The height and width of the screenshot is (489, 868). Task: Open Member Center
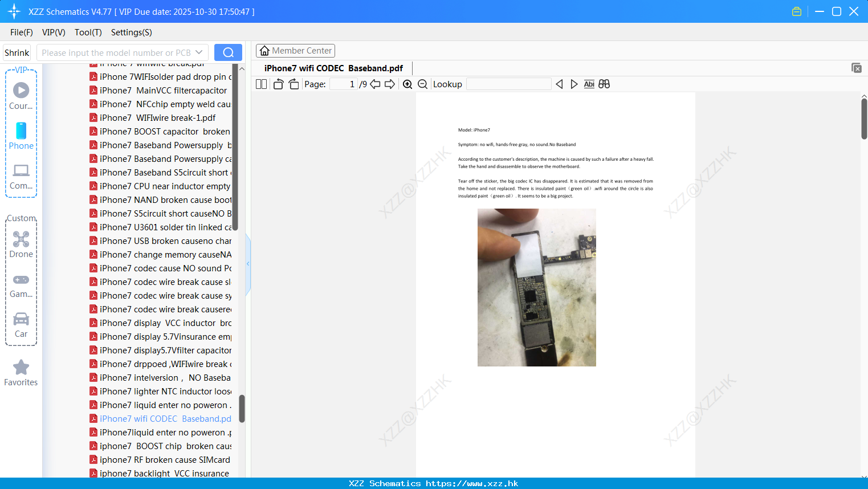coord(295,51)
